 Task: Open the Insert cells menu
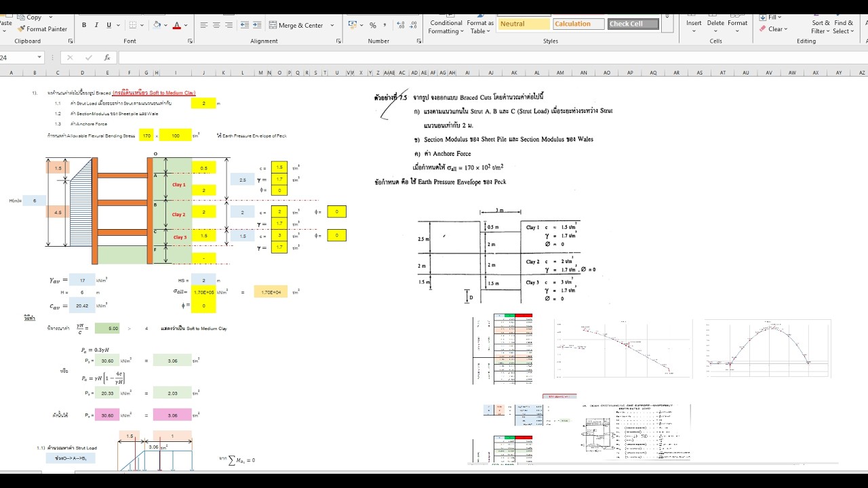694,24
